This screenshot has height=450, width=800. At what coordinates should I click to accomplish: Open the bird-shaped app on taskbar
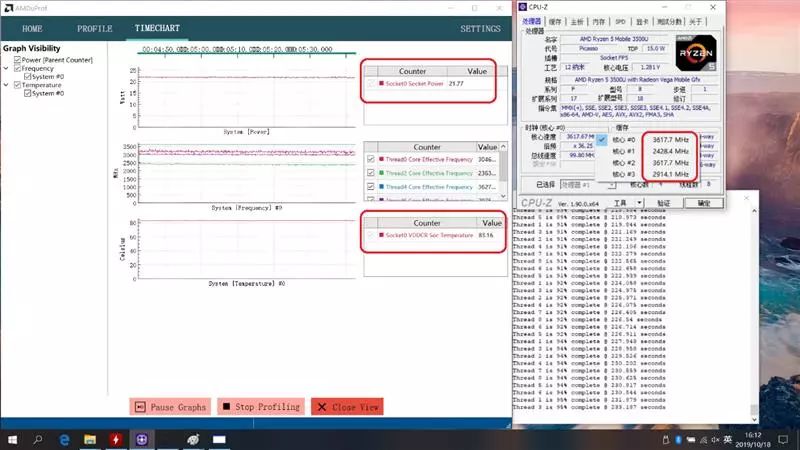193,439
